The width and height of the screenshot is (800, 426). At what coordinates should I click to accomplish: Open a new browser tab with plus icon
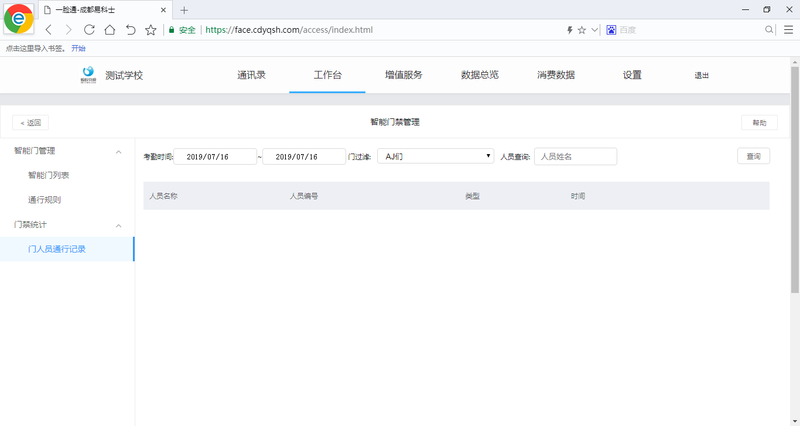pyautogui.click(x=184, y=10)
